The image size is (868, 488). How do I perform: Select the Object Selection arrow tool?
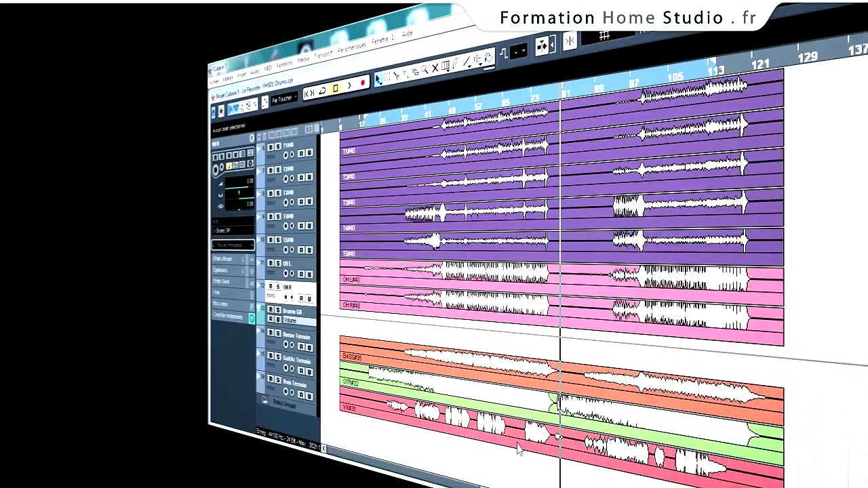coord(378,79)
